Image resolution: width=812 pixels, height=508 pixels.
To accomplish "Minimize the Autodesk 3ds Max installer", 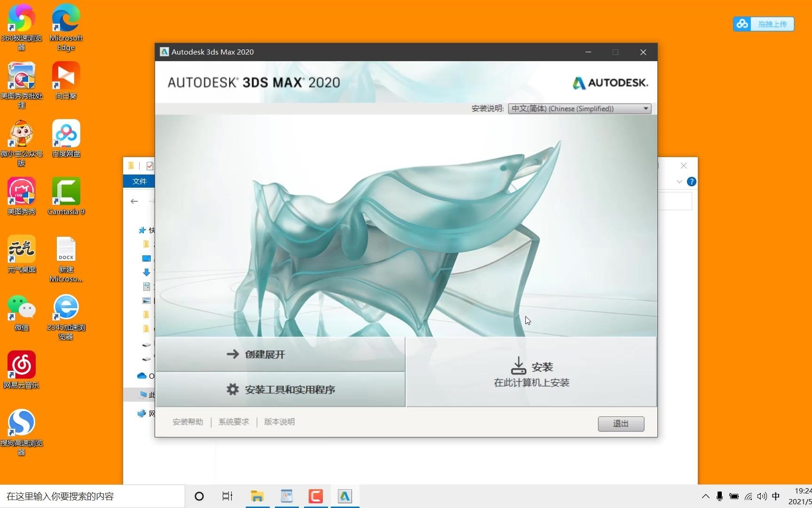I will click(x=588, y=52).
